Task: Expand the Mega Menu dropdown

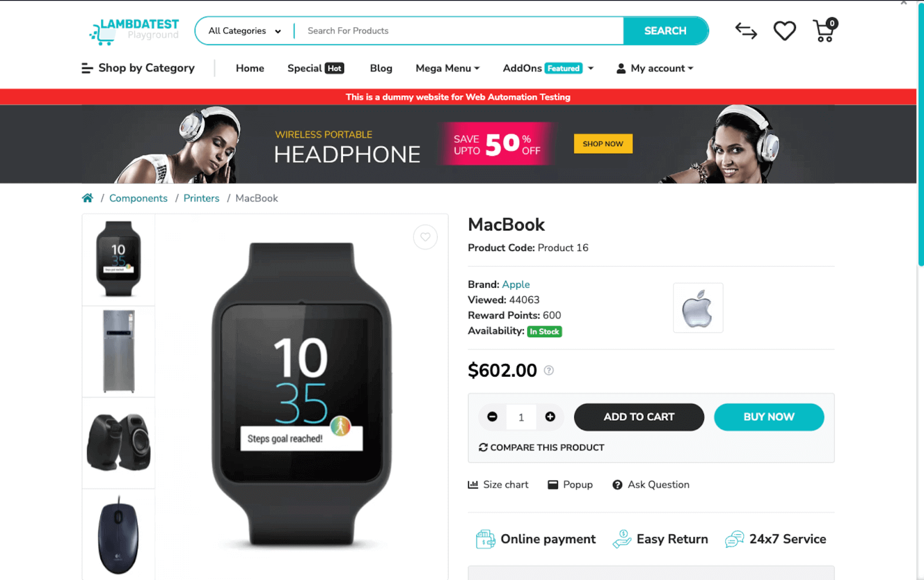Action: [448, 68]
